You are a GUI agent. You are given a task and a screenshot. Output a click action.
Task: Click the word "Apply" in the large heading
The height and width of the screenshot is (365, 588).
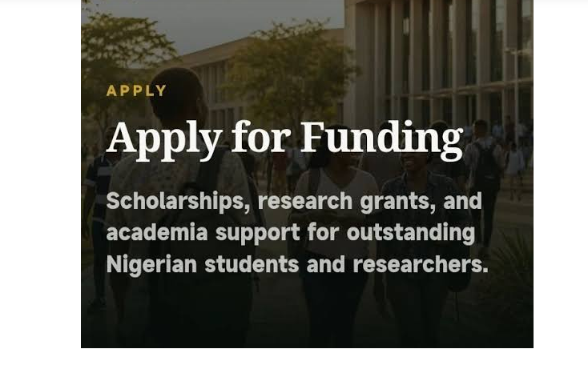[x=164, y=141]
